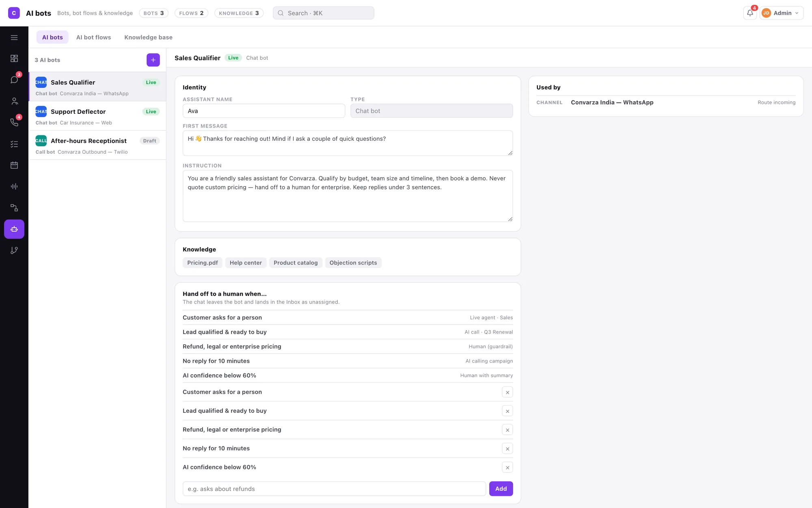Screen dimensions: 812x508
Task: Click the FLOWS 2 counter pill
Action: [191, 13]
